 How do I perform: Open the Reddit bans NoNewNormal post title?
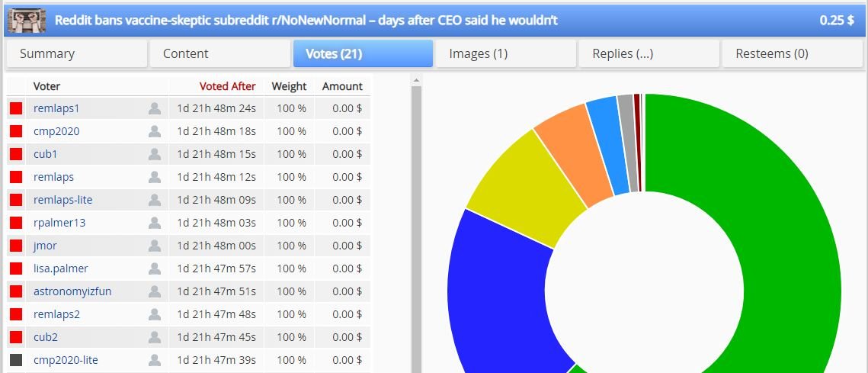(x=306, y=21)
